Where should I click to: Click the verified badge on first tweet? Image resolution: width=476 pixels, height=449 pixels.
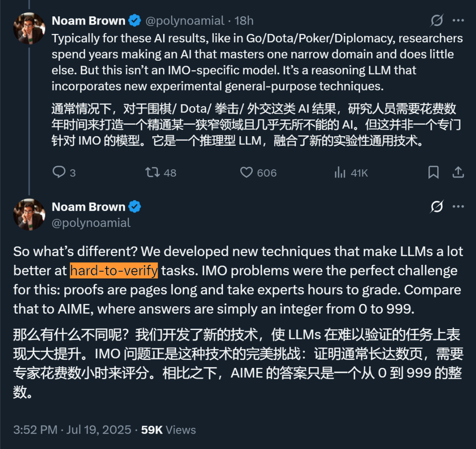point(134,20)
